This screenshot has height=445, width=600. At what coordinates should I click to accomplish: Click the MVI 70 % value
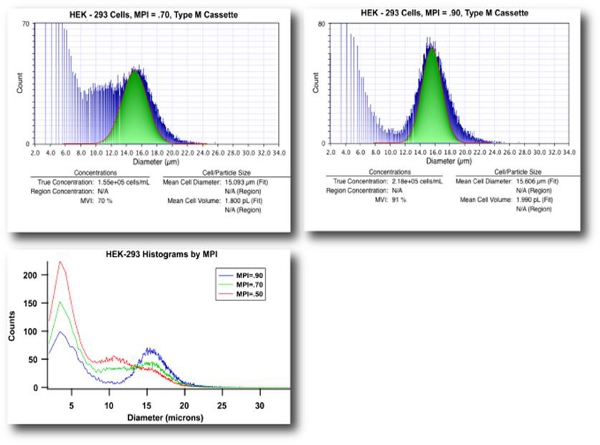[x=105, y=200]
